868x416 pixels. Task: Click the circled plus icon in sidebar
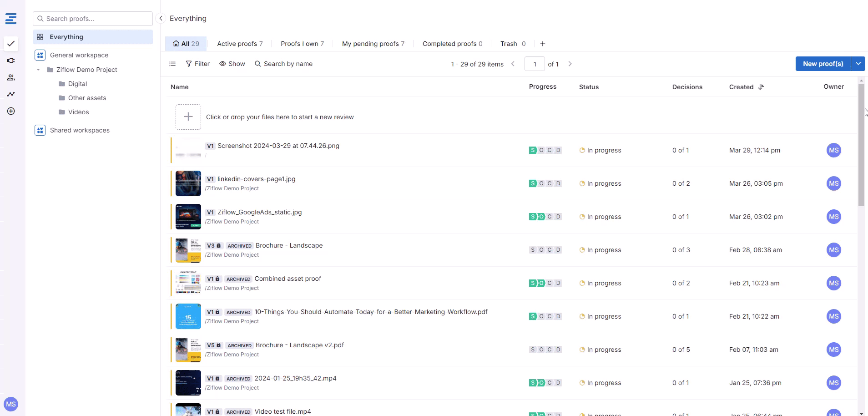11,111
